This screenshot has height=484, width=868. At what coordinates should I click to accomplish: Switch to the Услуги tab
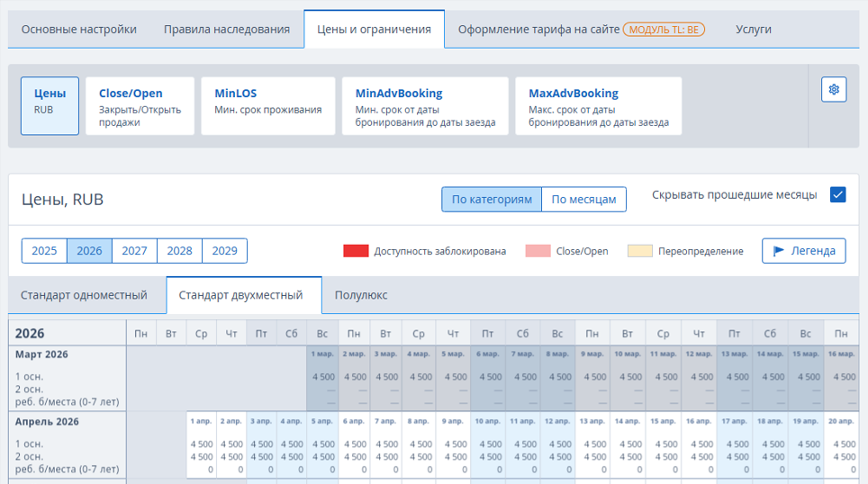coord(753,30)
